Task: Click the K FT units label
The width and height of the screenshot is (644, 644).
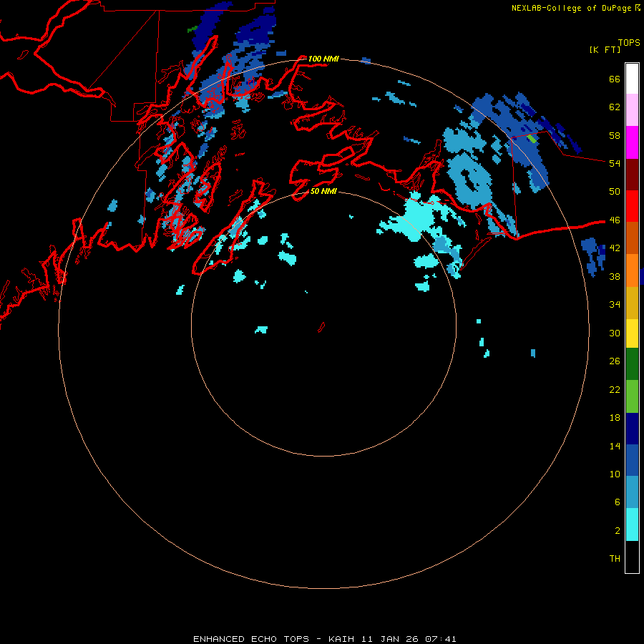Action: (x=605, y=49)
